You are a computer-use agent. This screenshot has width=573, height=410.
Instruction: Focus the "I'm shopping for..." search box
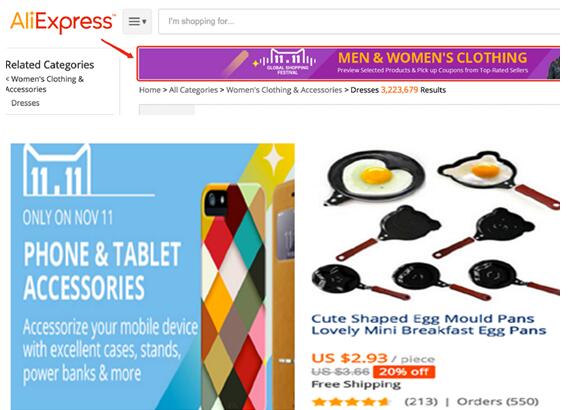[x=359, y=22]
